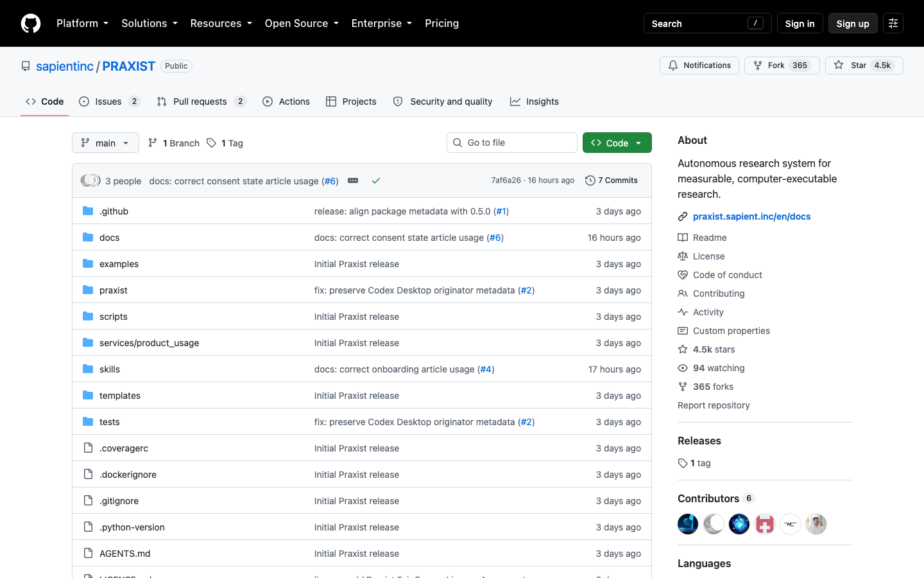Click the link icon beside praxist.sapient.inc
Viewport: 924px width, 578px height.
click(x=683, y=216)
